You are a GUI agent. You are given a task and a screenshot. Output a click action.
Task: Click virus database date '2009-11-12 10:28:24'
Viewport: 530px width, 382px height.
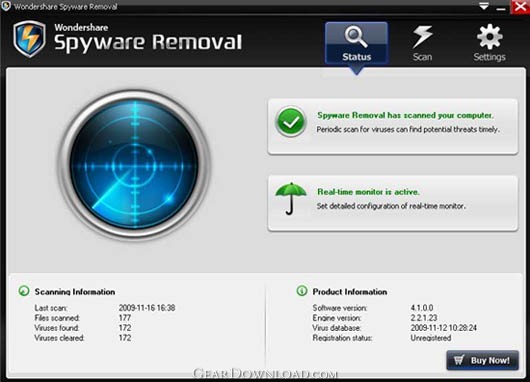pyautogui.click(x=443, y=328)
